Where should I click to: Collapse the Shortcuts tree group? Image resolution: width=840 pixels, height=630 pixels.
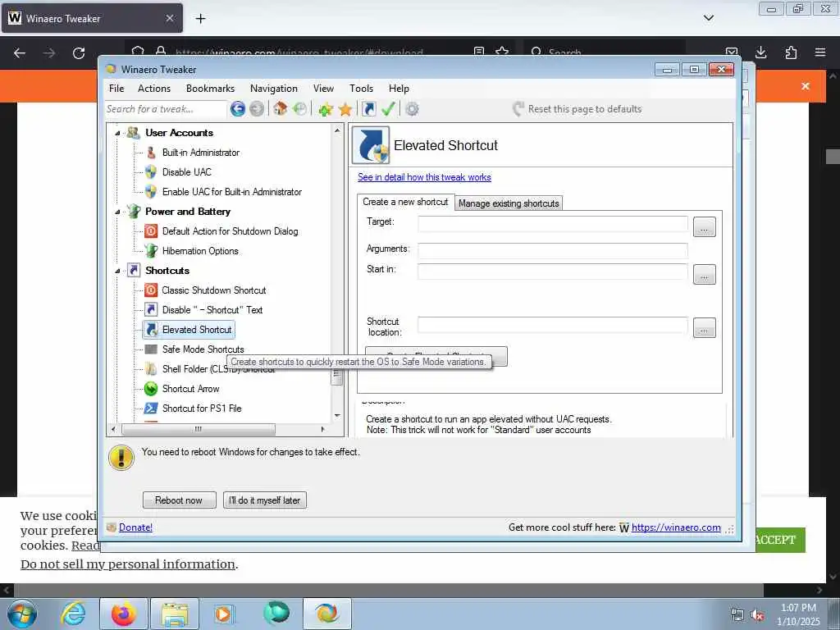117,271
